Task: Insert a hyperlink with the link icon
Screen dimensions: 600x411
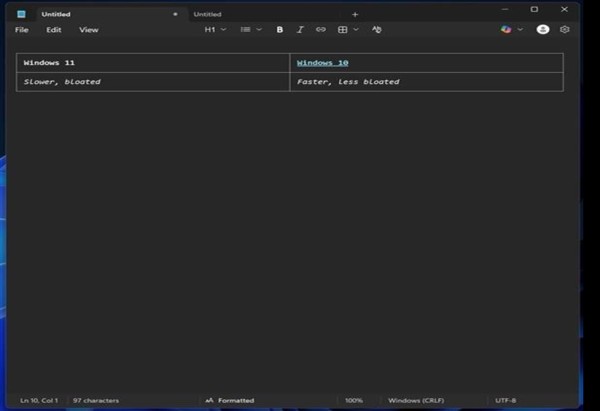Action: [321, 29]
